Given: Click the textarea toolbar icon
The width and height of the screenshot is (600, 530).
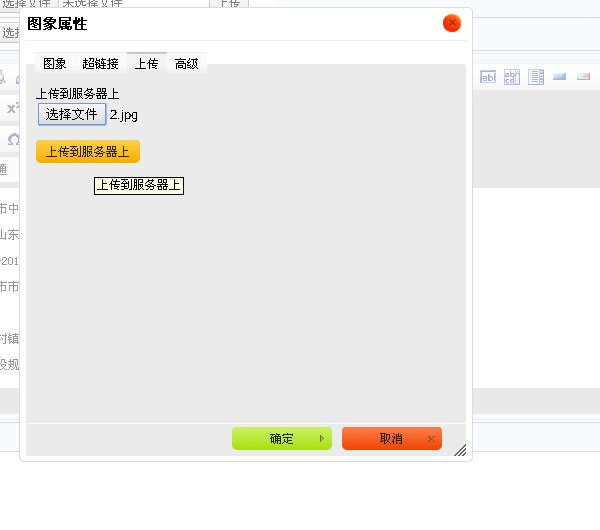Looking at the screenshot, I should (512, 77).
